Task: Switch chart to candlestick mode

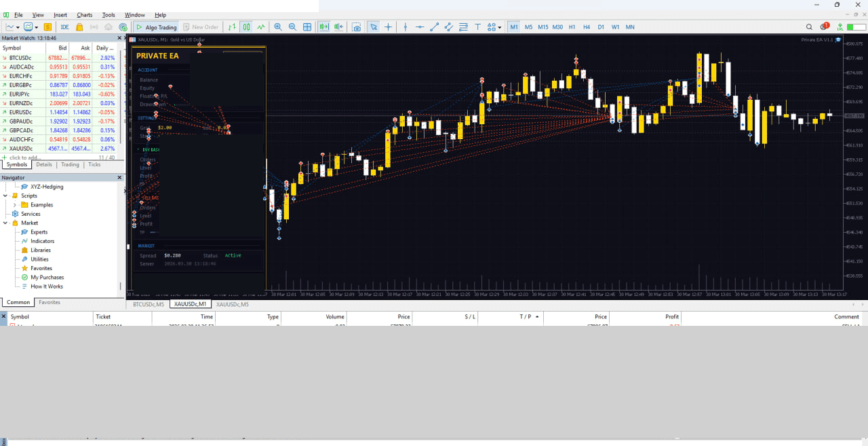Action: point(246,27)
